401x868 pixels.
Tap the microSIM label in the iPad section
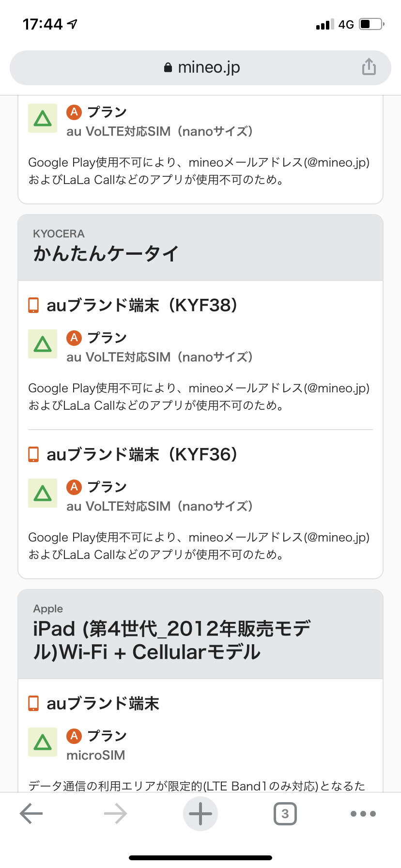(x=96, y=755)
